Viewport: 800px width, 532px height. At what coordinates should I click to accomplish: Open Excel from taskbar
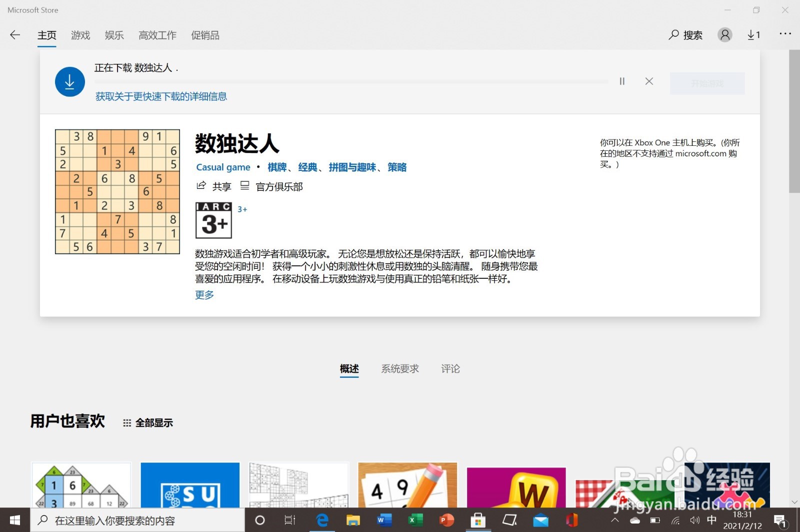(415, 521)
